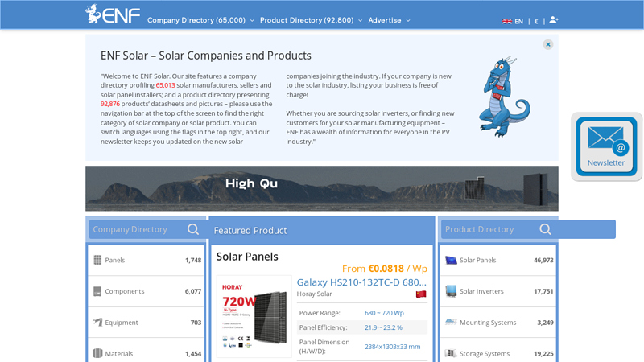Click the 17,751 Solar Inverters count

(x=543, y=291)
